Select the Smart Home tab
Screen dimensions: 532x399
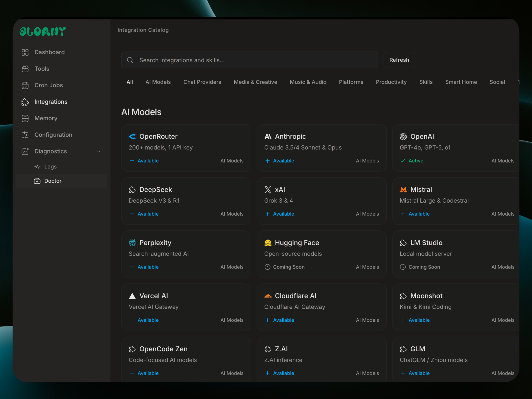click(x=461, y=82)
